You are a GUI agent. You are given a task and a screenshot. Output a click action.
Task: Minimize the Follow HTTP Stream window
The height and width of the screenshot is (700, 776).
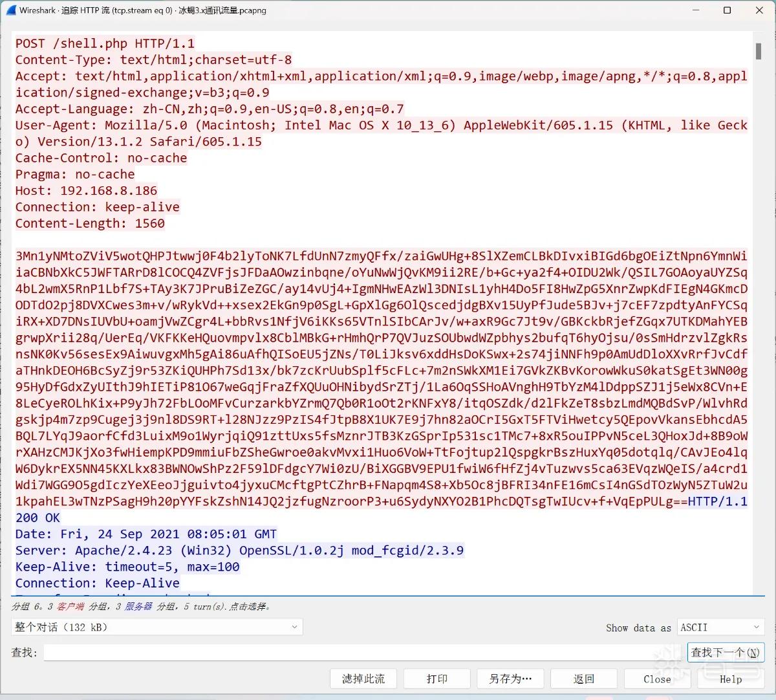point(696,10)
